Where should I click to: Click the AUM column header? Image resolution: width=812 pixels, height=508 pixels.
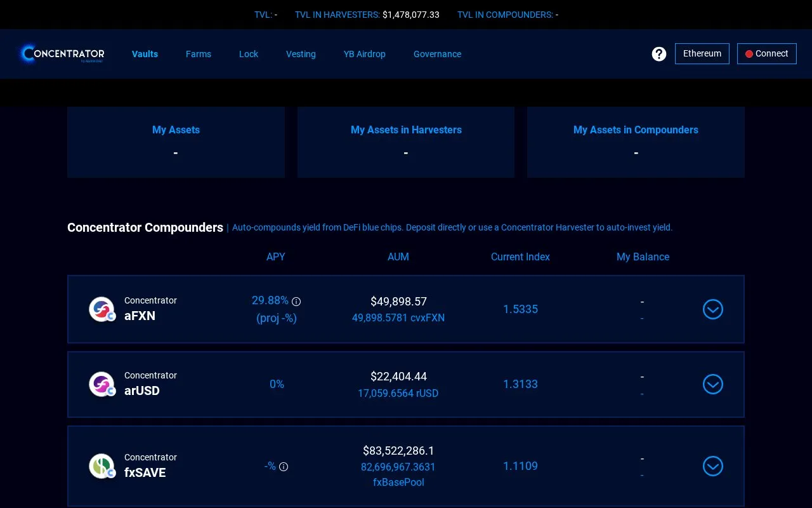(398, 257)
